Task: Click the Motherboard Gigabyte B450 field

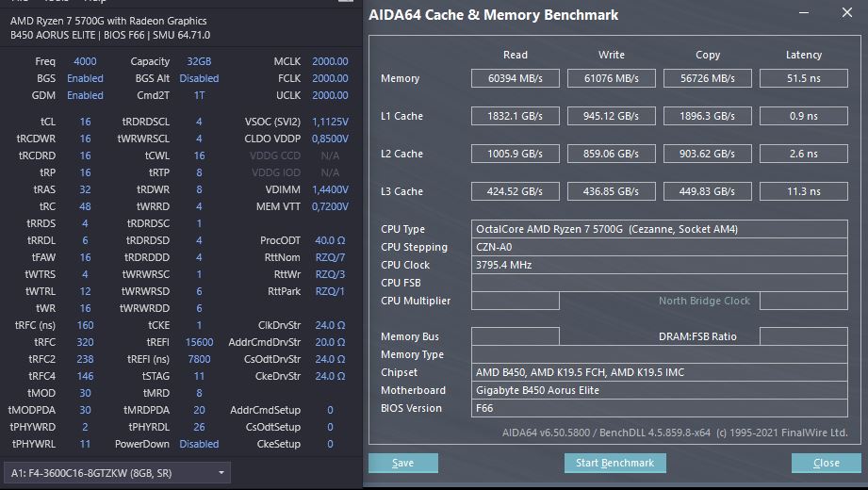Action: tap(659, 390)
